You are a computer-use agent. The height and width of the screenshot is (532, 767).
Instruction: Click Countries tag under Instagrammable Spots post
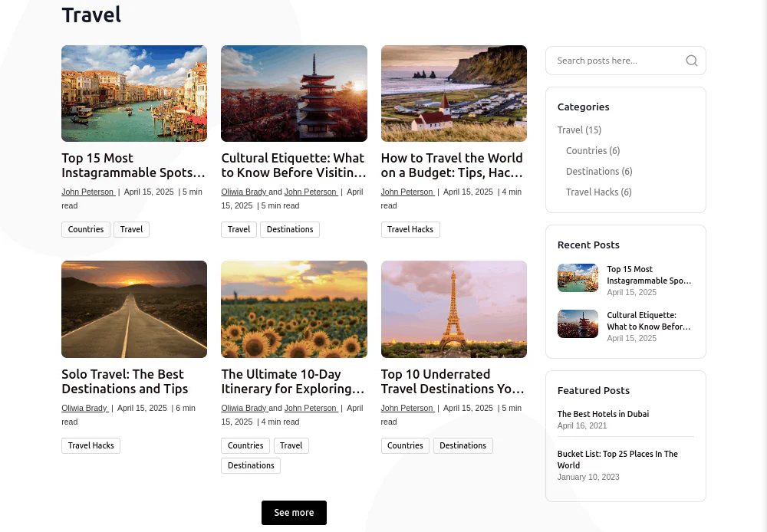pyautogui.click(x=86, y=229)
